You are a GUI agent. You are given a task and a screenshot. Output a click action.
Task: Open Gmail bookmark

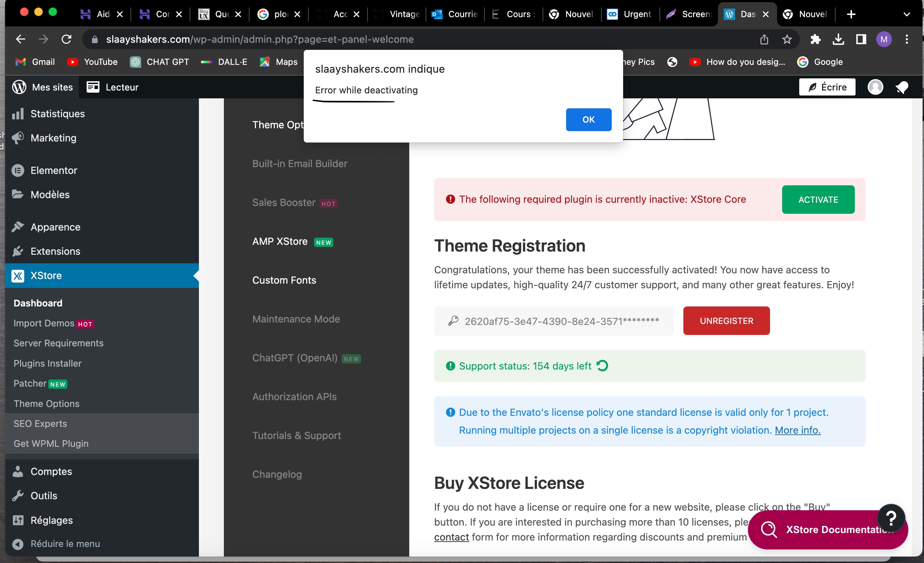click(35, 62)
